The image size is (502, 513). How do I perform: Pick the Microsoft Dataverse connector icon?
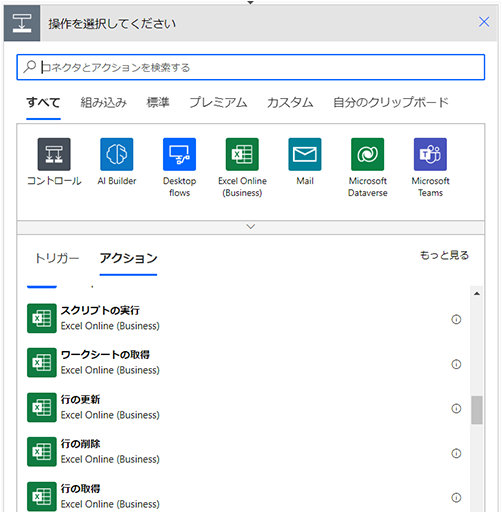coord(368,154)
